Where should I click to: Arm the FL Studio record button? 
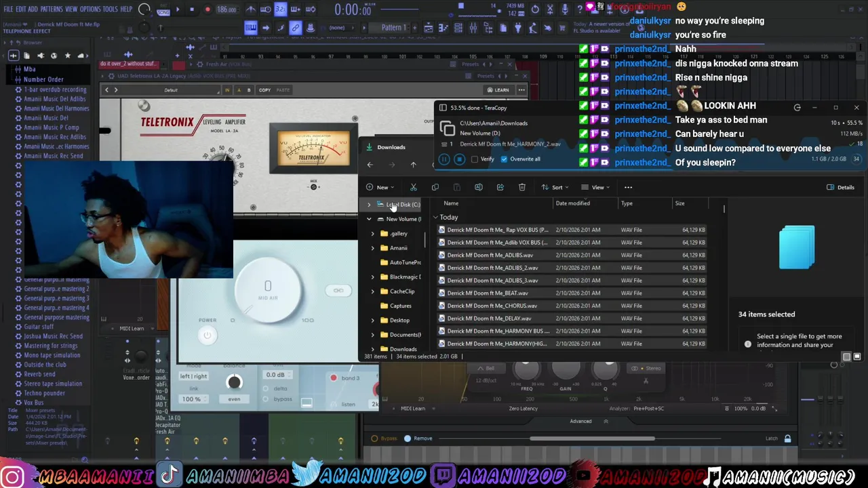(208, 9)
